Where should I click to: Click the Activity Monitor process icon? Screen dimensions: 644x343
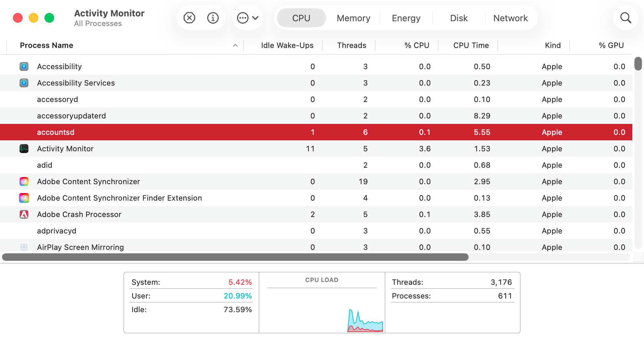(x=24, y=149)
